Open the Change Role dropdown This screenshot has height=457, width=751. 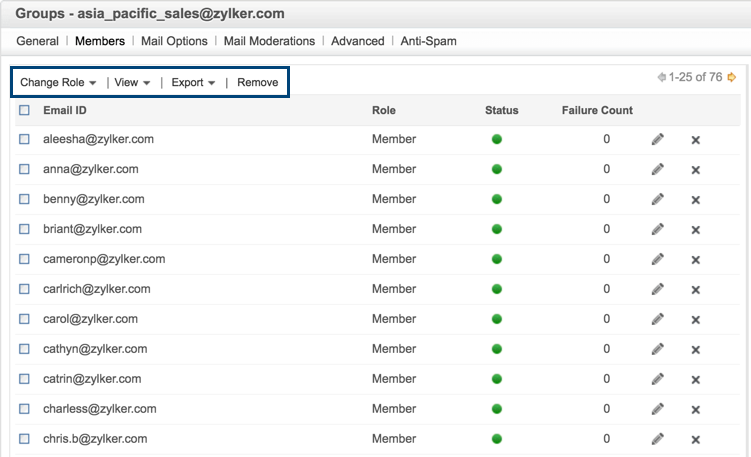(58, 82)
